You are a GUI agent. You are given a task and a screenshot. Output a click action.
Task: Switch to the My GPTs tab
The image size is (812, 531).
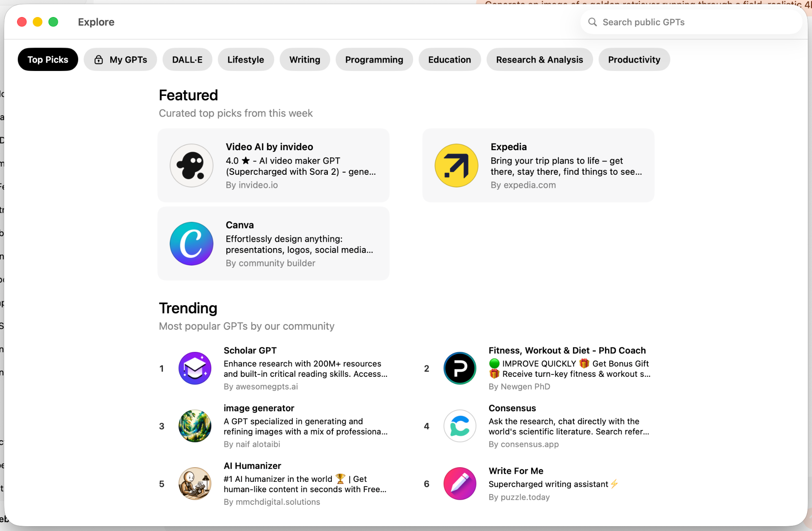click(x=120, y=59)
